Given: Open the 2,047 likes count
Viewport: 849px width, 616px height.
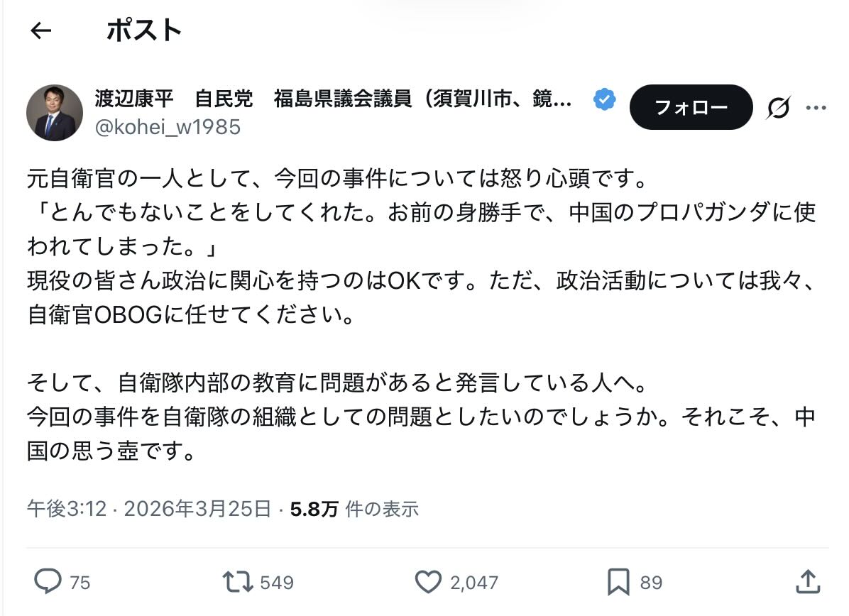Looking at the screenshot, I should (x=474, y=583).
